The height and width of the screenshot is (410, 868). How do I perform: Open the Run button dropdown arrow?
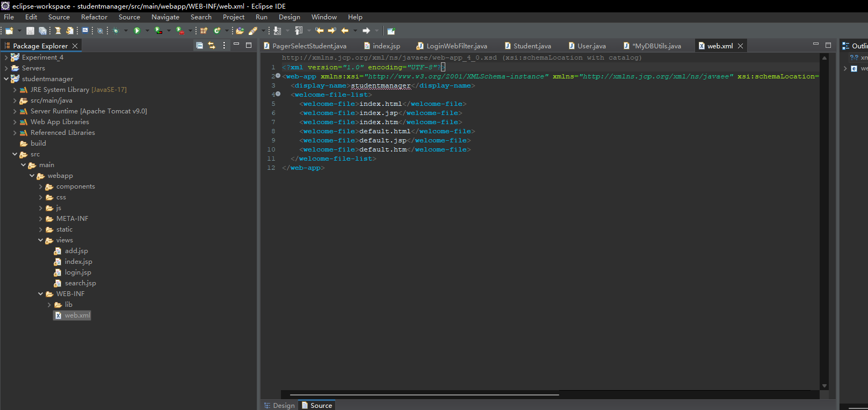tap(147, 31)
